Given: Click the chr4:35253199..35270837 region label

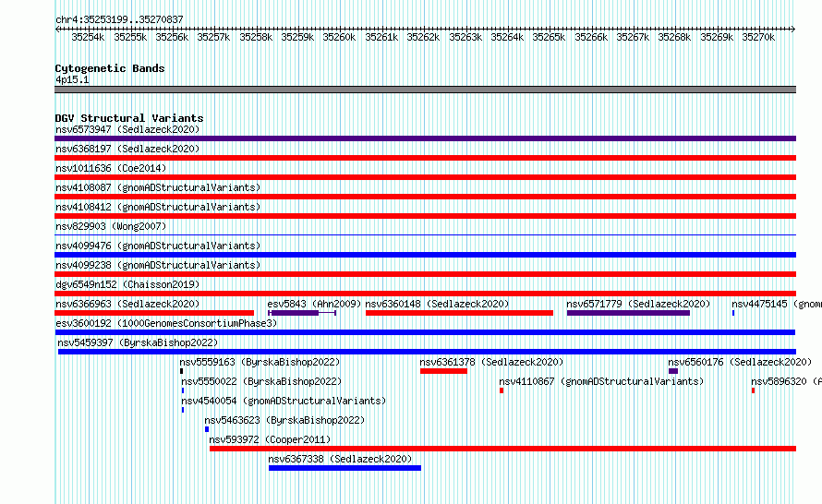Looking at the screenshot, I should click(x=119, y=19).
